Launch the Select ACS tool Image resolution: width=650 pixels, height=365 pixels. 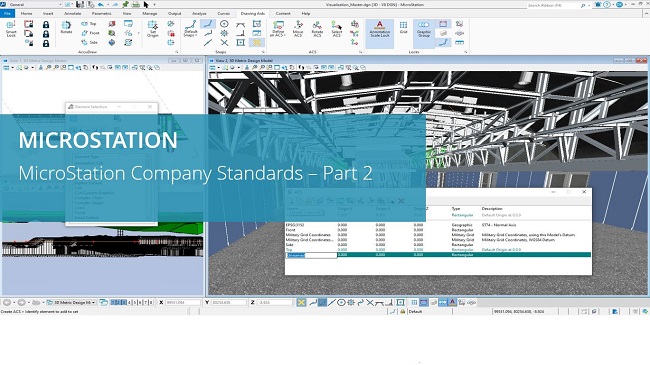coord(337,29)
